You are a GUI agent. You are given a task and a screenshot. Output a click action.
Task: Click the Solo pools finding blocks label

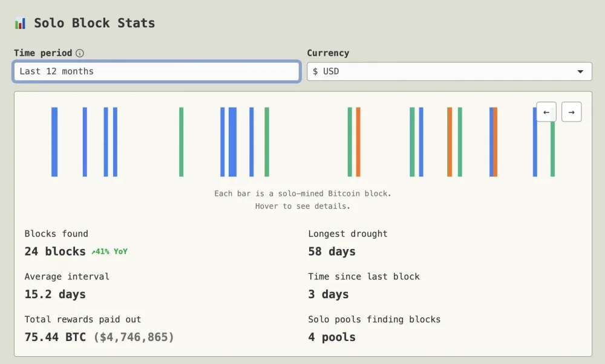(x=374, y=319)
